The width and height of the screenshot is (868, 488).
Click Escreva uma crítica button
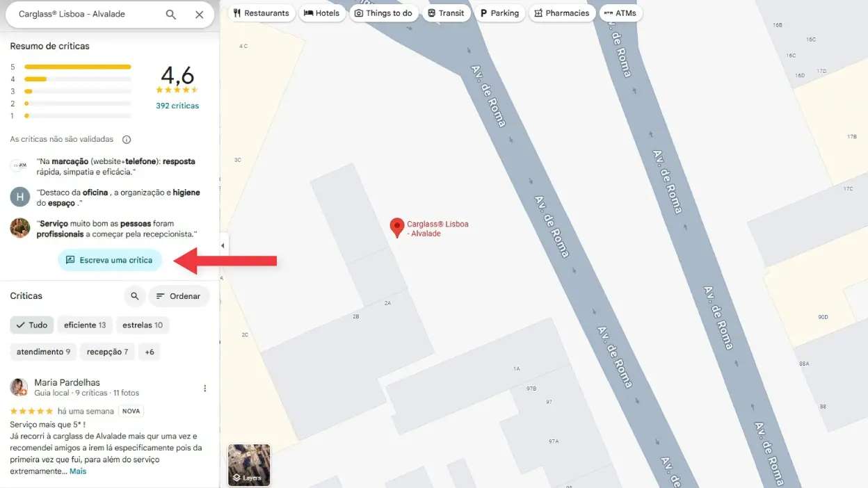click(109, 259)
